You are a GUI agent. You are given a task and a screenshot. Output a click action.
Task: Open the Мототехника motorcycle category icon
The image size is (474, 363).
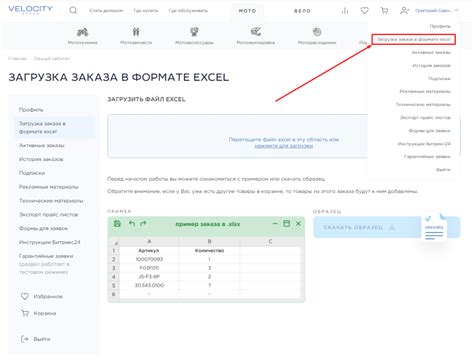coord(83,32)
